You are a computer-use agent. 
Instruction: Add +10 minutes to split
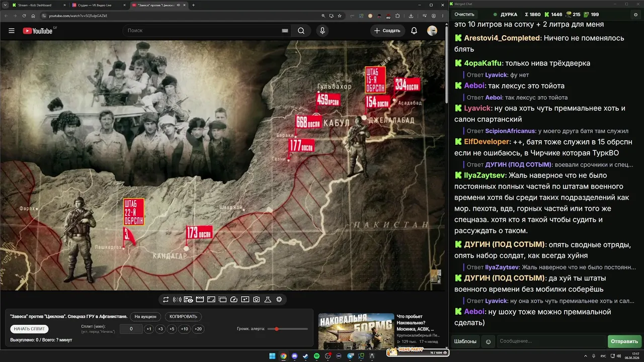pos(185,329)
